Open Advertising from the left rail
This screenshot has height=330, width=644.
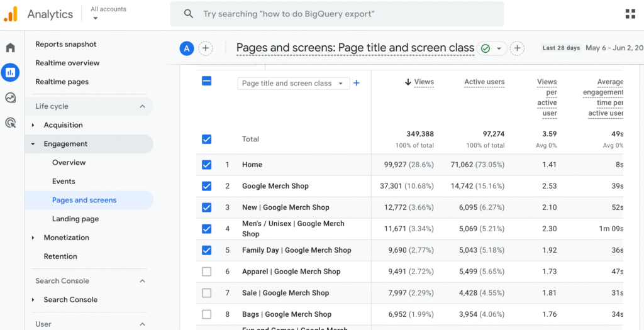[x=10, y=123]
